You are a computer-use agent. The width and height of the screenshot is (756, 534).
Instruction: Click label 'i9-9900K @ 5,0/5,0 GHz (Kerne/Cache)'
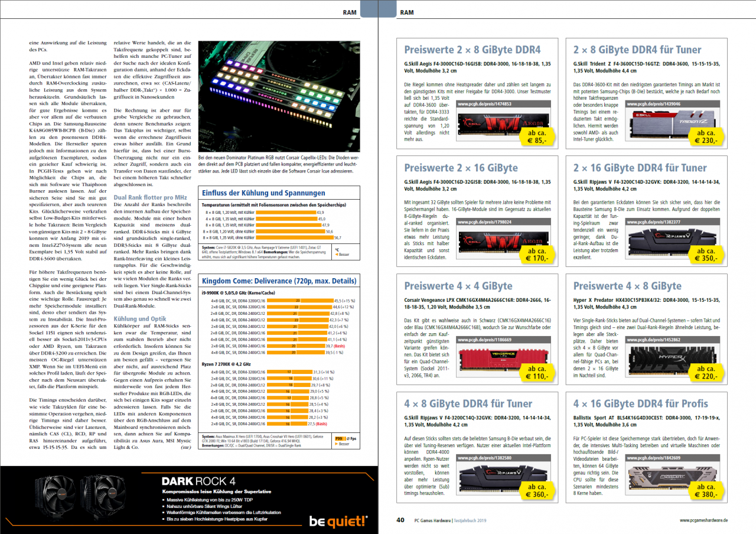pyautogui.click(x=239, y=292)
